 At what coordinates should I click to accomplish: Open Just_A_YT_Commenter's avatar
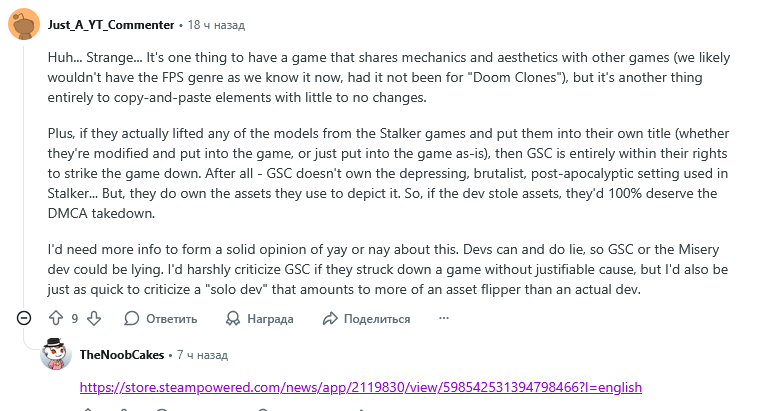pyautogui.click(x=24, y=24)
